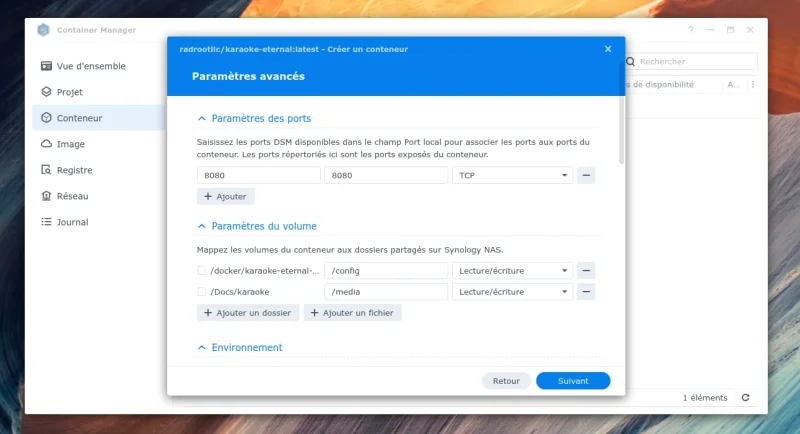Screen dimensions: 800x434
Task: Click the 'A...' column header
Action: click(x=734, y=85)
